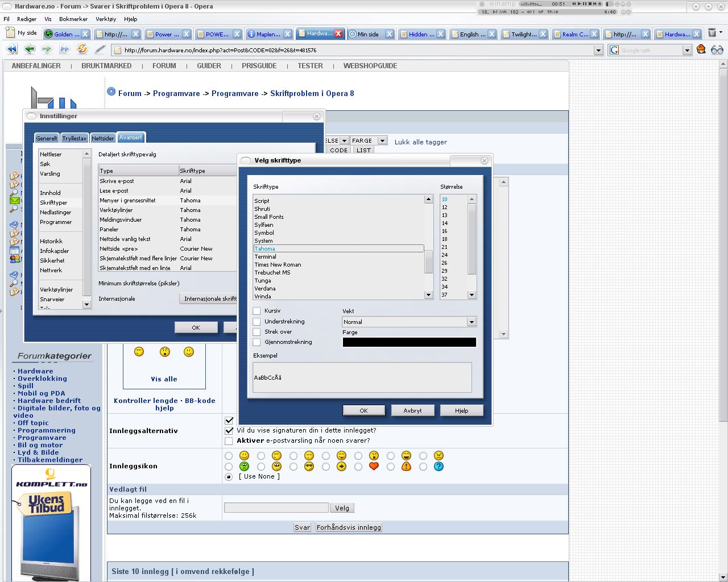Click the blue forum arrow icon before Forum

coord(111,92)
